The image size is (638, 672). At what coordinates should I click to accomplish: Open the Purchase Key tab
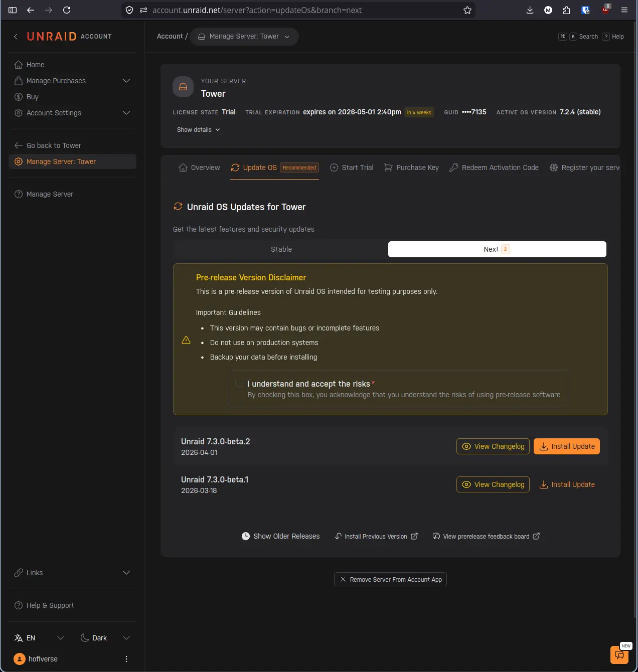[411, 167]
